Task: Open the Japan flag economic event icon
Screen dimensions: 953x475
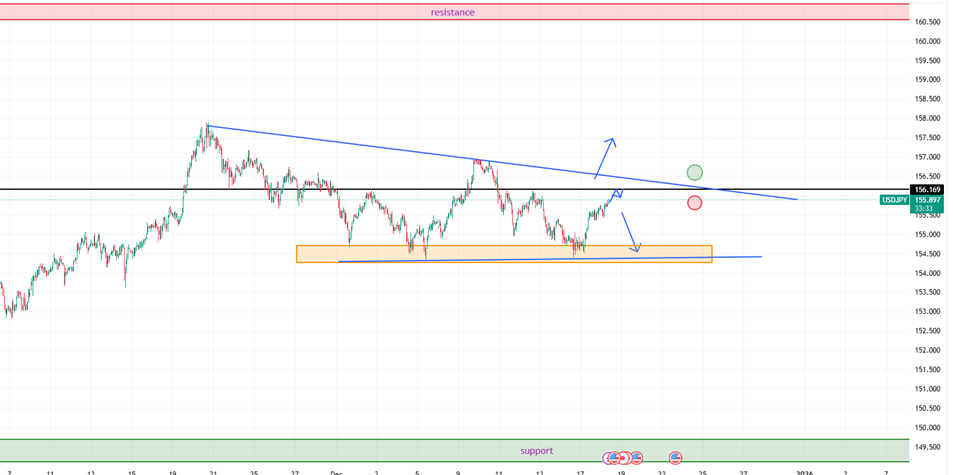Action: point(622,457)
